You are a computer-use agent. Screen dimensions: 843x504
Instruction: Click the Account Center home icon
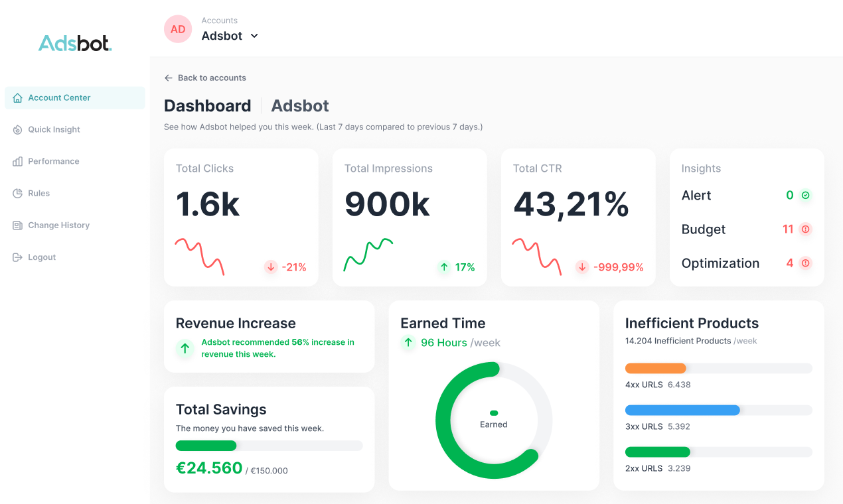click(x=18, y=97)
